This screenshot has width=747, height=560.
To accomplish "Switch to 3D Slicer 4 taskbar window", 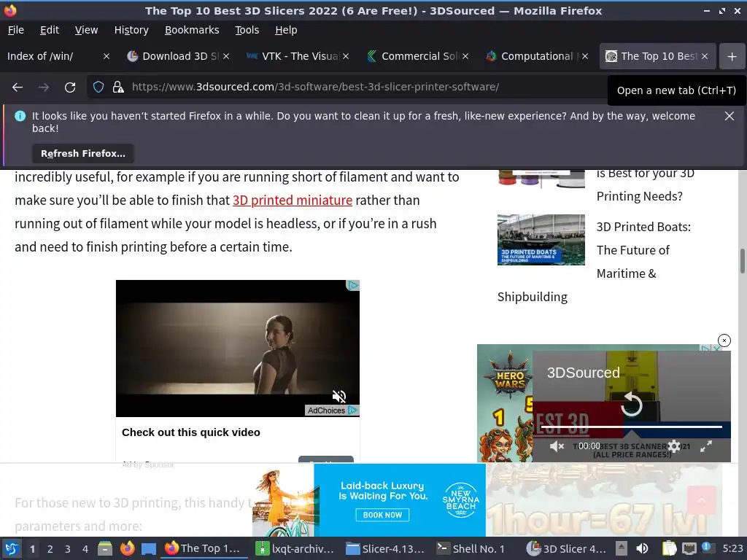I will click(566, 548).
